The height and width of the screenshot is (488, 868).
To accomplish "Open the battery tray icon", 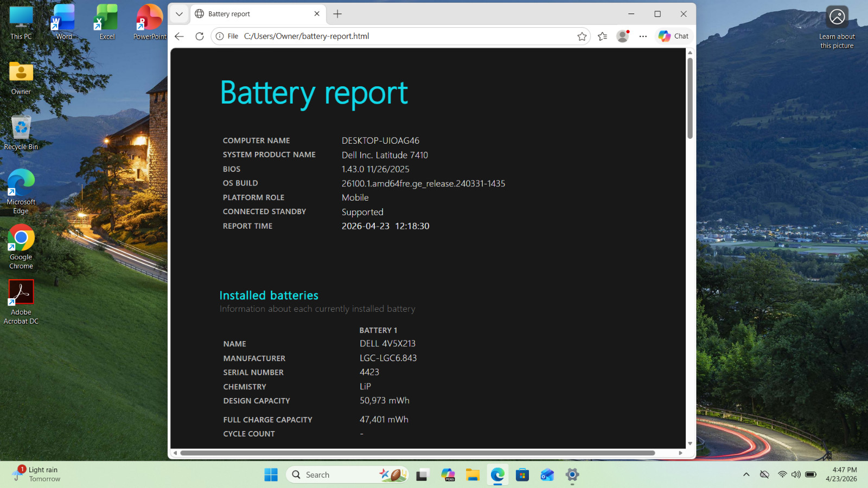I will [810, 474].
